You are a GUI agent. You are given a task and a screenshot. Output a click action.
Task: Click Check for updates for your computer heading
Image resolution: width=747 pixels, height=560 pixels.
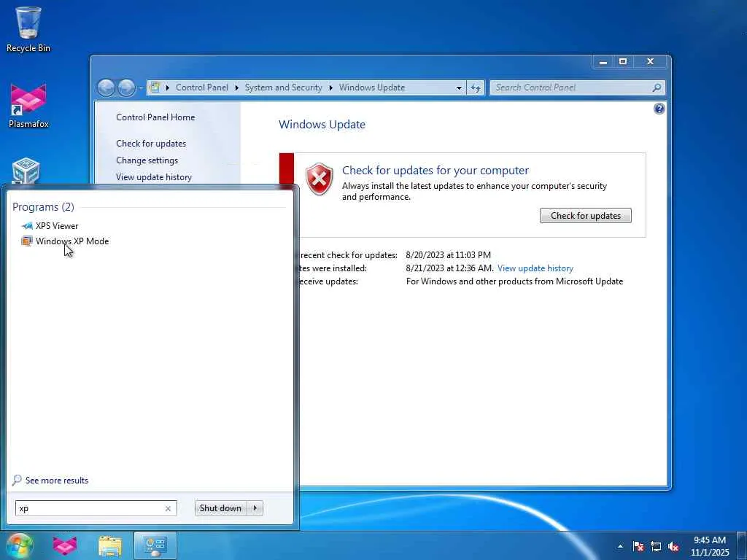coord(436,170)
